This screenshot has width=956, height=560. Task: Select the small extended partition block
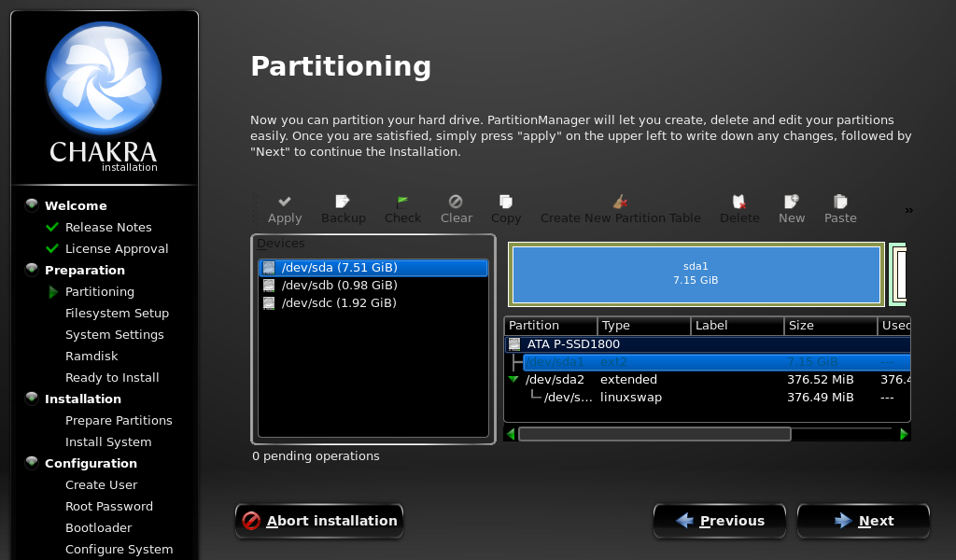point(897,274)
